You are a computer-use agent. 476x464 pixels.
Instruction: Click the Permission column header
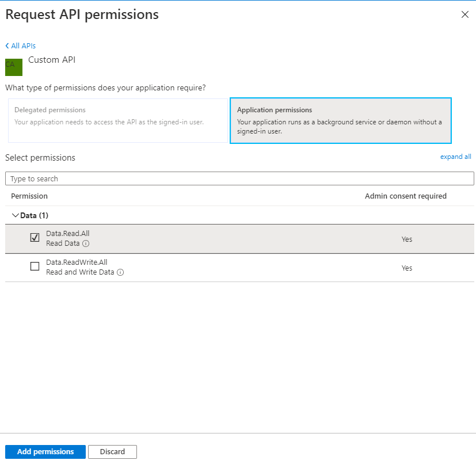click(29, 196)
